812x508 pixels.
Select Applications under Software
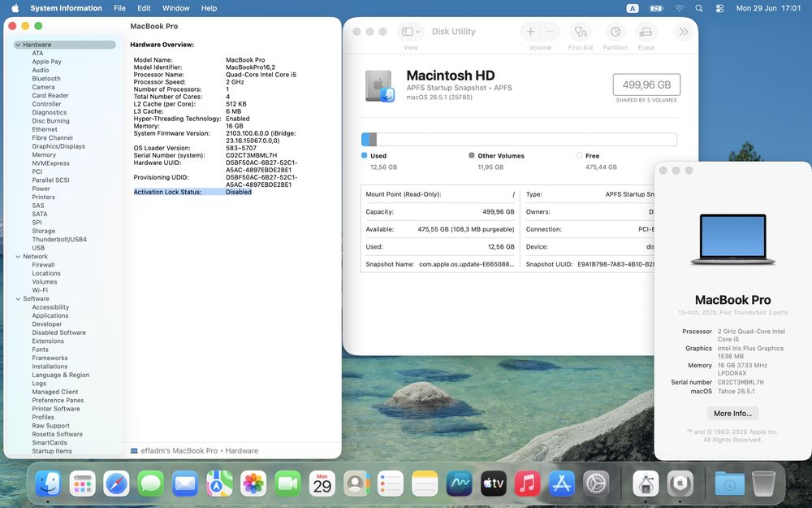point(50,315)
